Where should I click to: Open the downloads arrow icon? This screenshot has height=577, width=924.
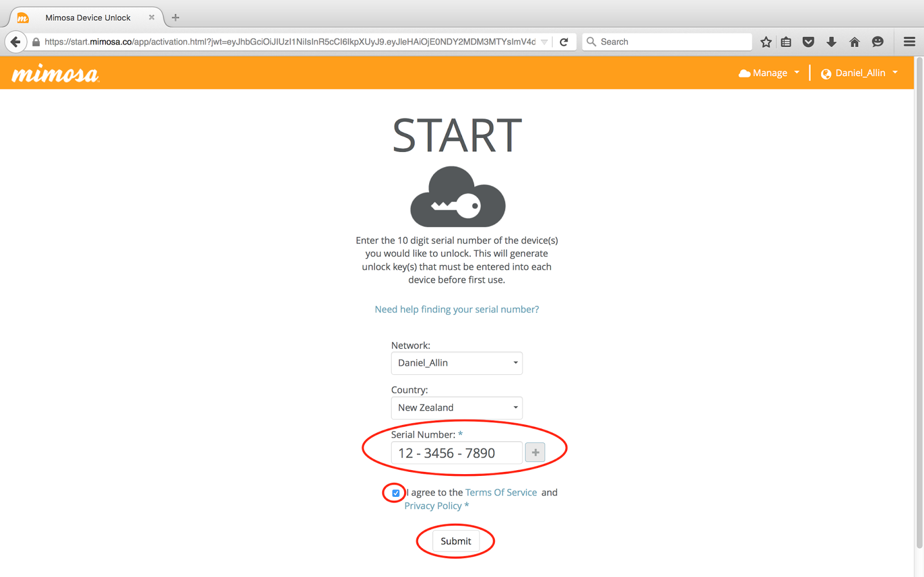click(x=832, y=42)
